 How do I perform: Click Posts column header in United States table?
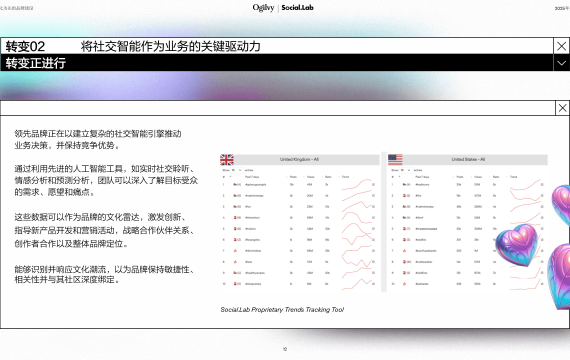point(460,177)
